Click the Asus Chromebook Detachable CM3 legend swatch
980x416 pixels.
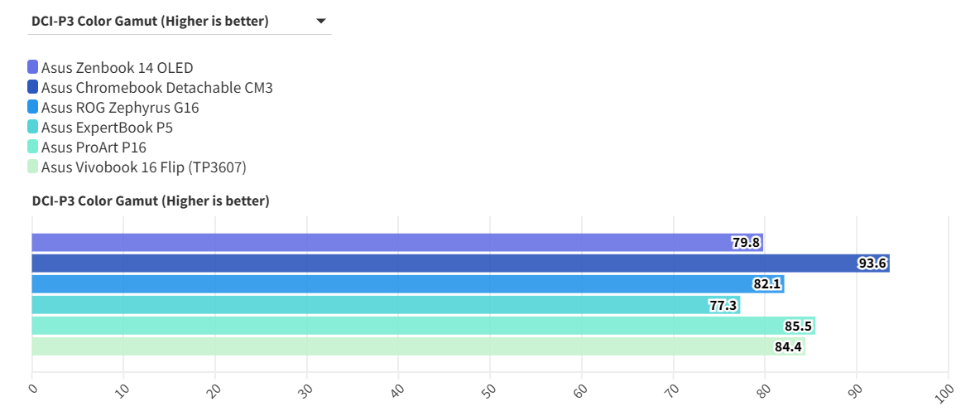click(x=33, y=87)
